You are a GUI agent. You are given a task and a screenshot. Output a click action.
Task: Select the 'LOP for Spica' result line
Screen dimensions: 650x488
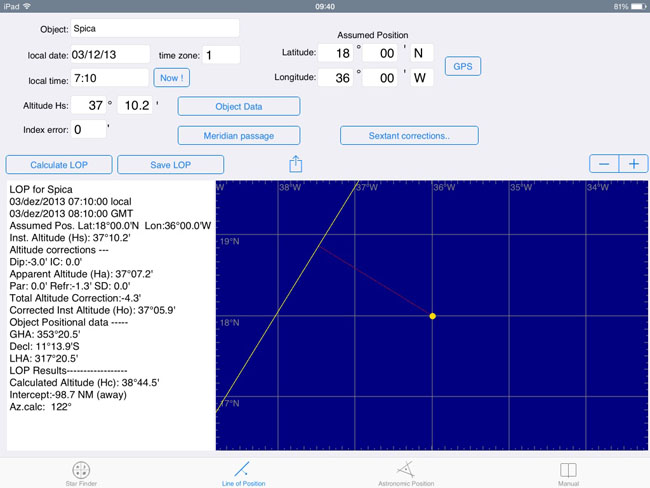[x=41, y=189]
